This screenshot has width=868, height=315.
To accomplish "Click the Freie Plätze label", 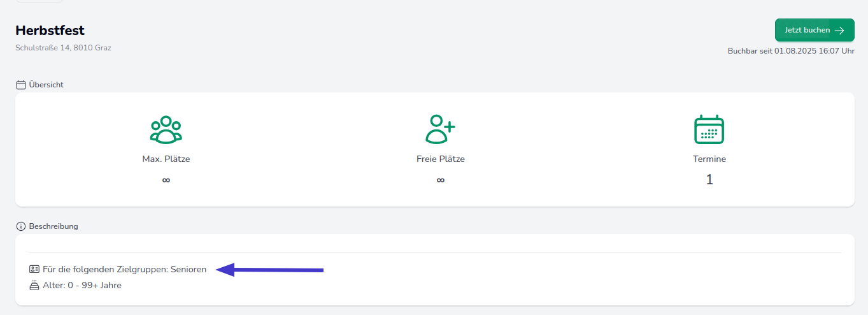I will [x=440, y=159].
